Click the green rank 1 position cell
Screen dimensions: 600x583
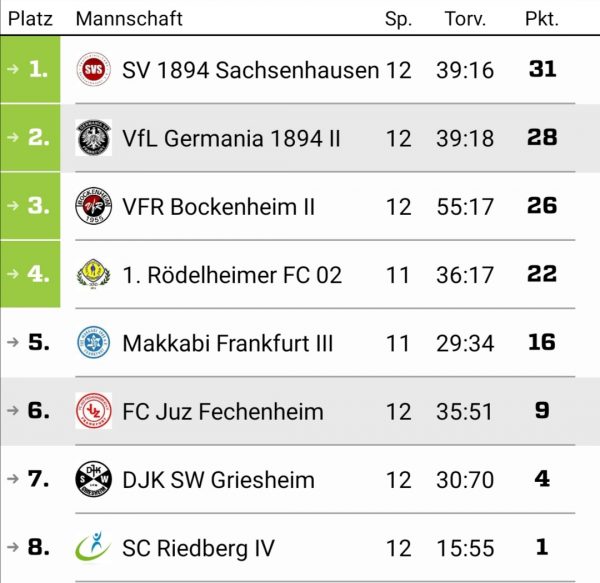(30, 69)
